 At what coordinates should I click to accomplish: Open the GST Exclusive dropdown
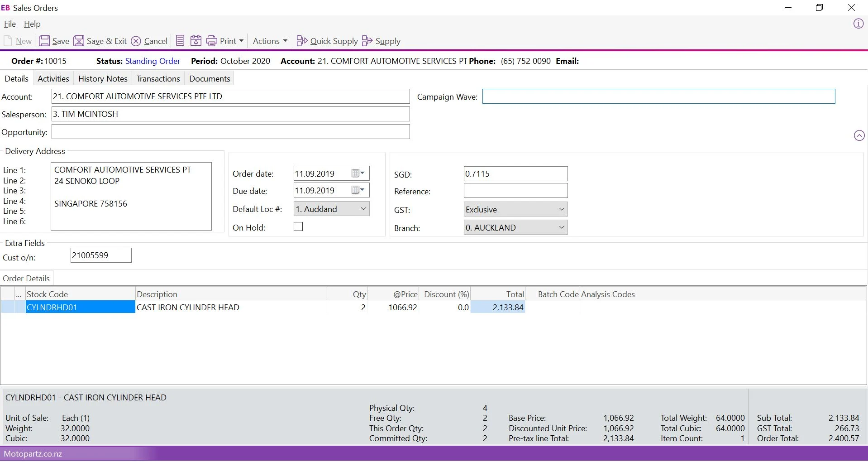click(x=561, y=209)
